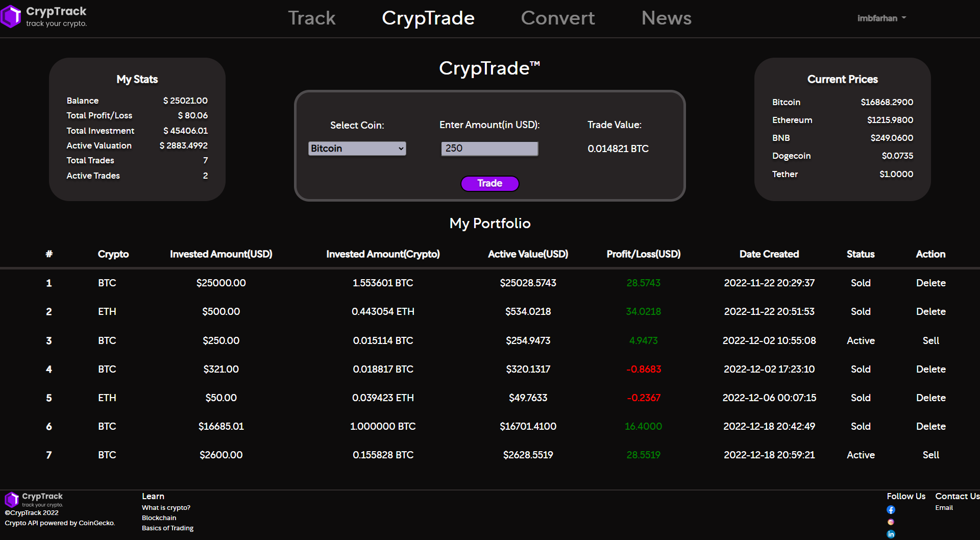980x540 pixels.
Task: Click the Dogecoin price $0.0735
Action: (x=897, y=156)
